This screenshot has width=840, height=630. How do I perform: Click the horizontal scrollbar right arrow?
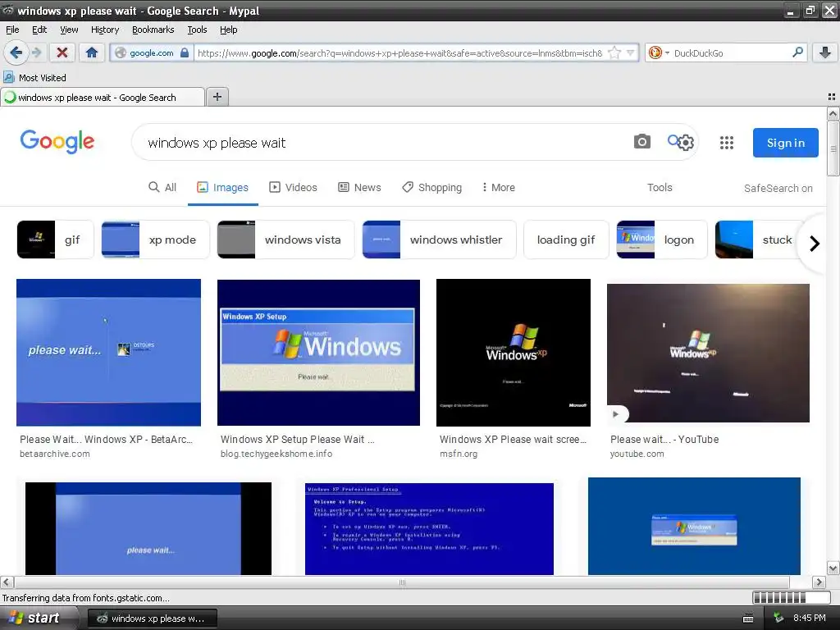[819, 582]
